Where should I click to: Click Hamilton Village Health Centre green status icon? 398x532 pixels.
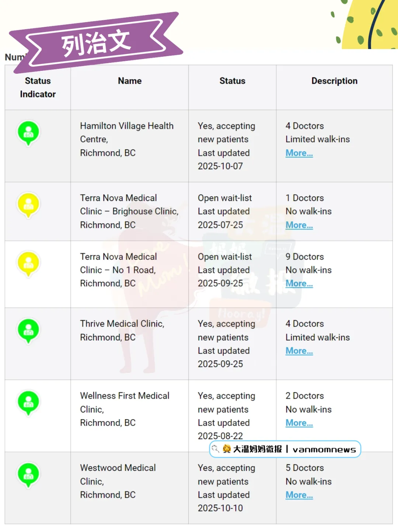28,133
